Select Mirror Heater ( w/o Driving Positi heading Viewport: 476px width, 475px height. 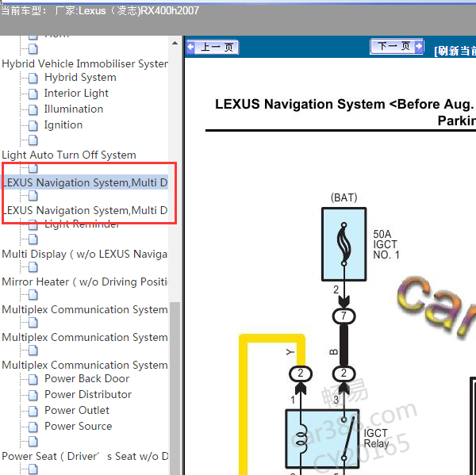pos(85,282)
